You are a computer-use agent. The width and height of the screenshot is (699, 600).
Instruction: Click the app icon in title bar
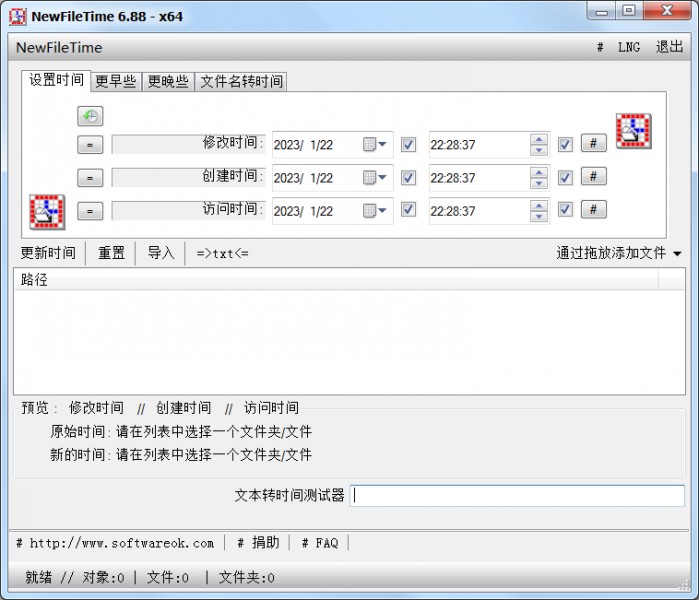click(x=17, y=16)
